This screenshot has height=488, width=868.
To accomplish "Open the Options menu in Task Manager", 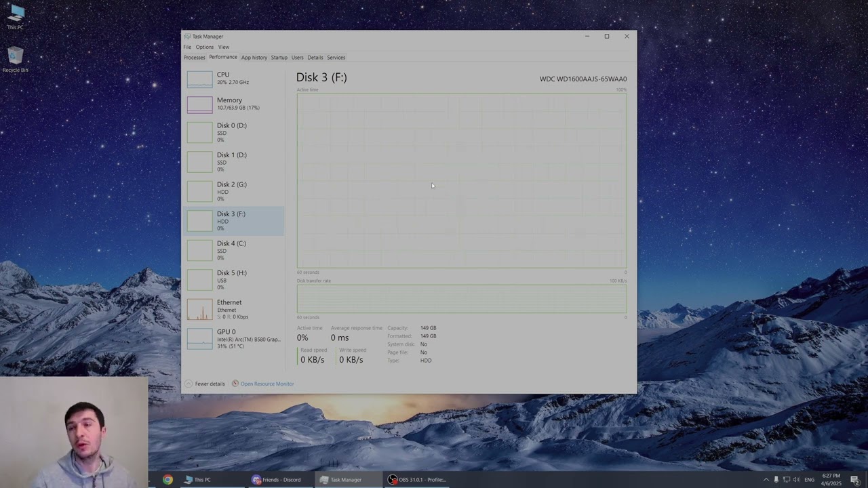I will coord(205,47).
